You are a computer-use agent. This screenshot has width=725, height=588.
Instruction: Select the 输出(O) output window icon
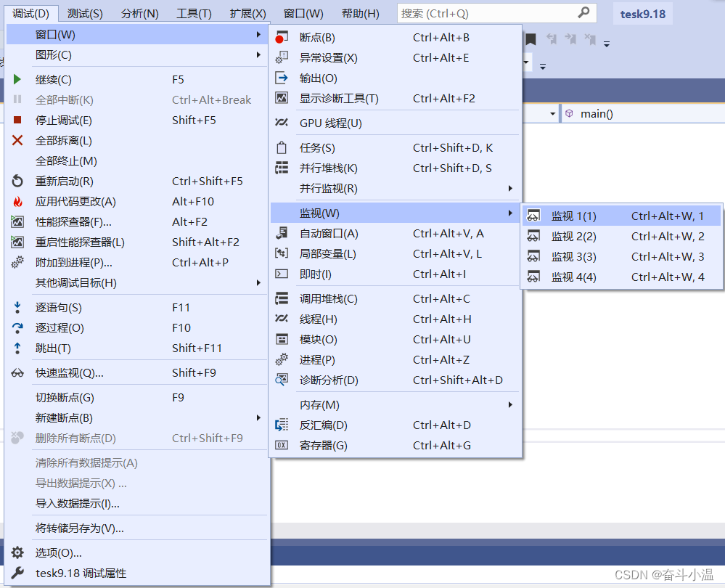282,78
